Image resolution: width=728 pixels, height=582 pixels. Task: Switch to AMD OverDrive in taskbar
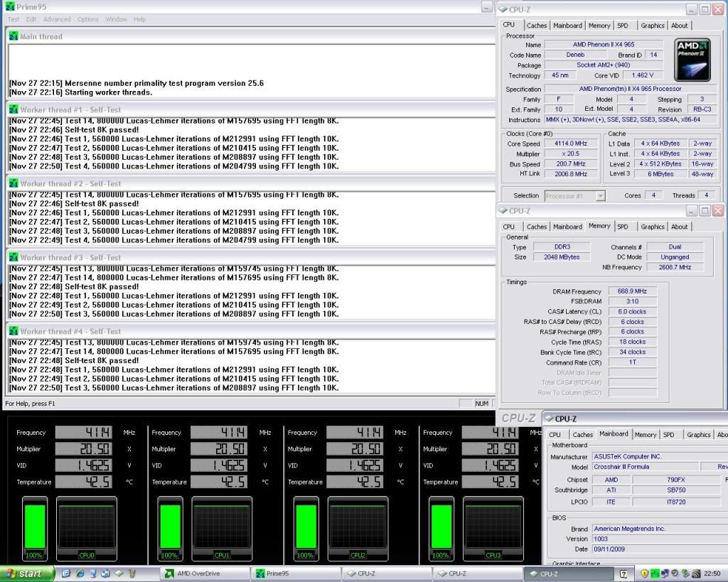click(203, 573)
